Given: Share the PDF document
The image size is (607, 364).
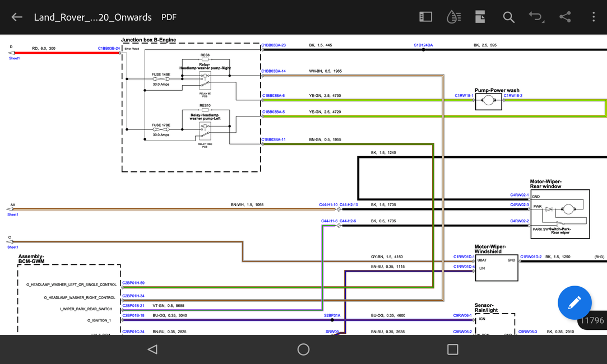Looking at the screenshot, I should (x=565, y=17).
